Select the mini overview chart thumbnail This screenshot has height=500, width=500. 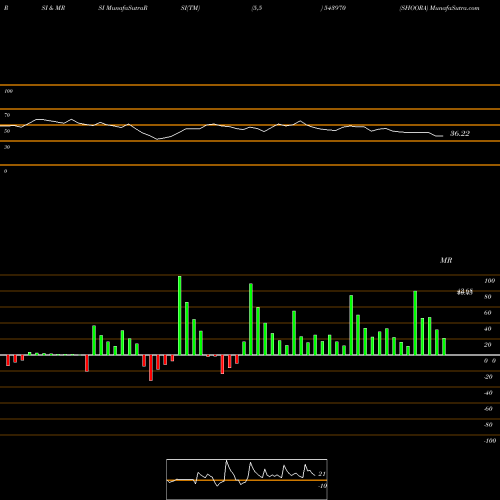[247, 479]
